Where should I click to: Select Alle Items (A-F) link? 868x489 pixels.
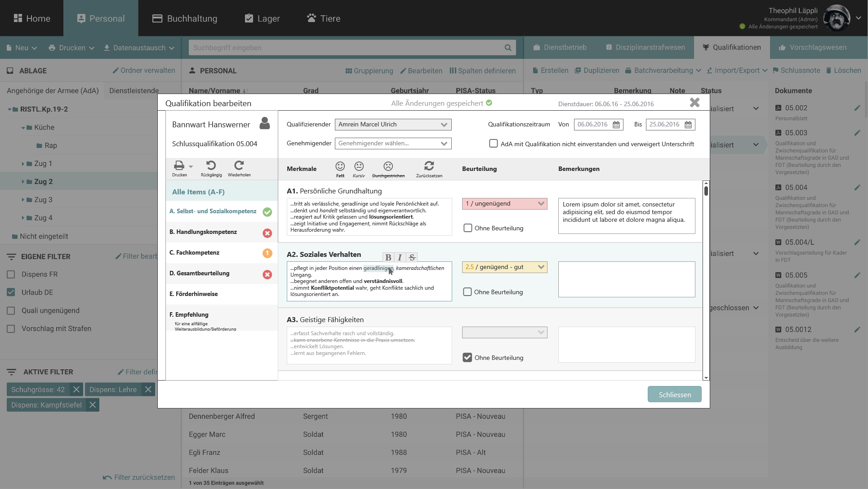(198, 192)
